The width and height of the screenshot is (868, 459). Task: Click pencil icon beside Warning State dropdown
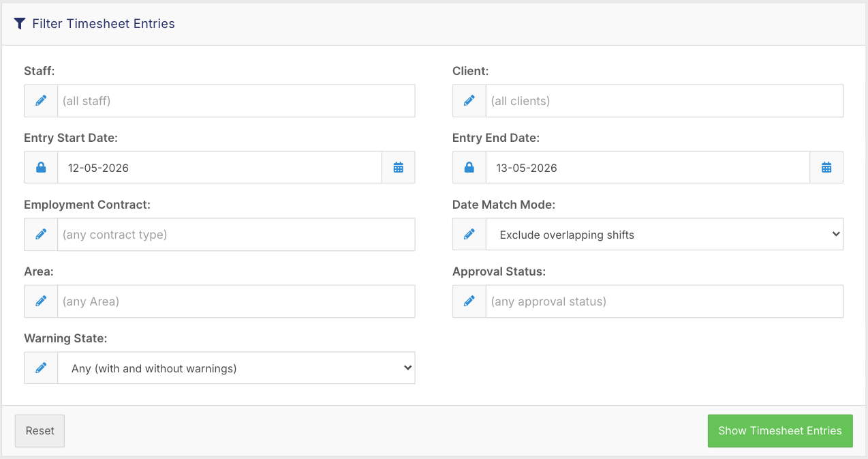(x=41, y=368)
